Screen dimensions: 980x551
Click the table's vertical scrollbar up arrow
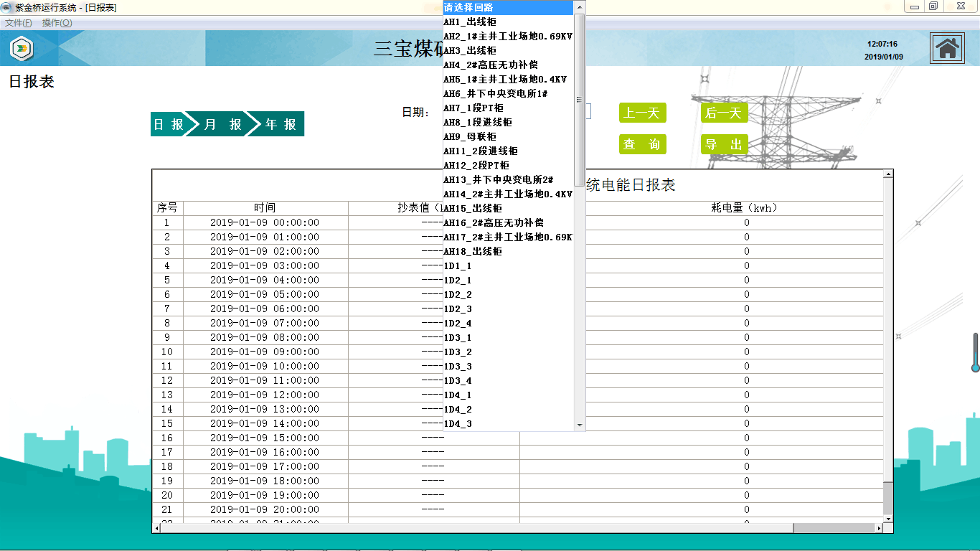888,174
